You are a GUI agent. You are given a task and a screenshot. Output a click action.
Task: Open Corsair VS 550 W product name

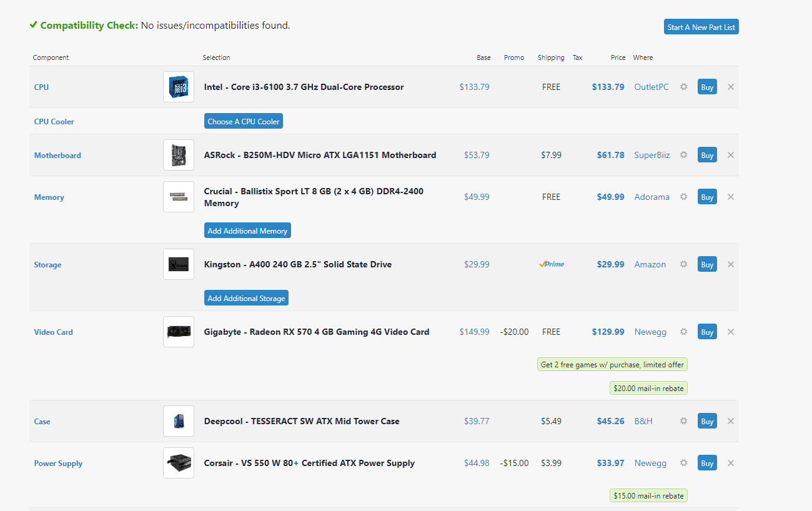coord(309,463)
